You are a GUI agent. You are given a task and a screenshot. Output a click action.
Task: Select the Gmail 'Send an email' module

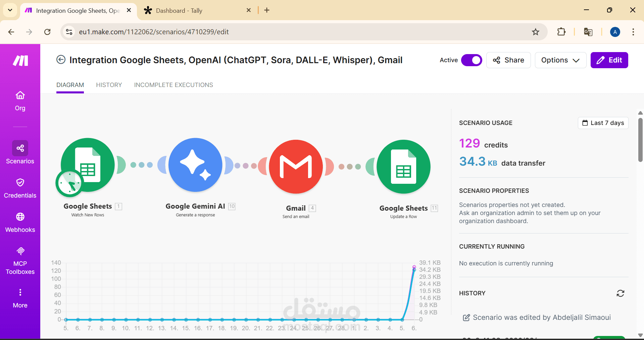(x=296, y=166)
